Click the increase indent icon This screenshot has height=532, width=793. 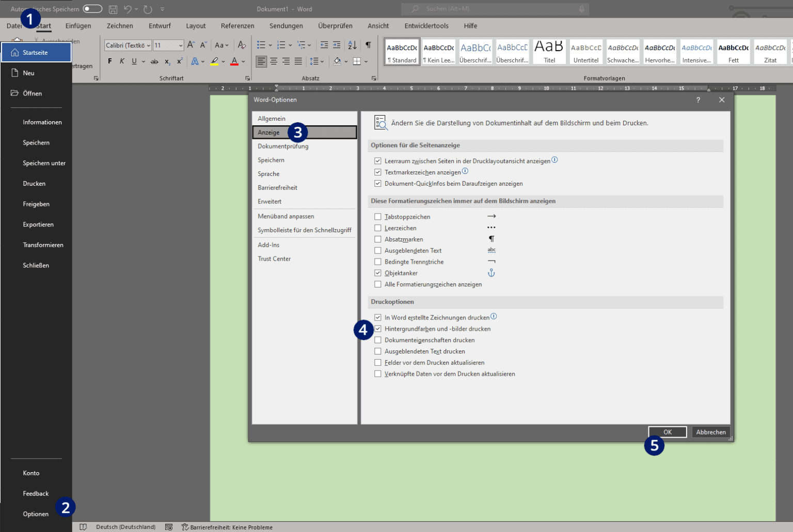[x=337, y=45]
